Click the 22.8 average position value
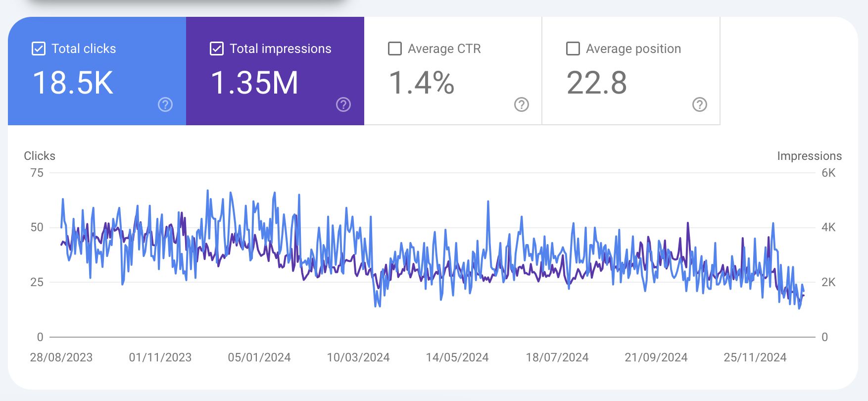This screenshot has height=401, width=868. (597, 83)
